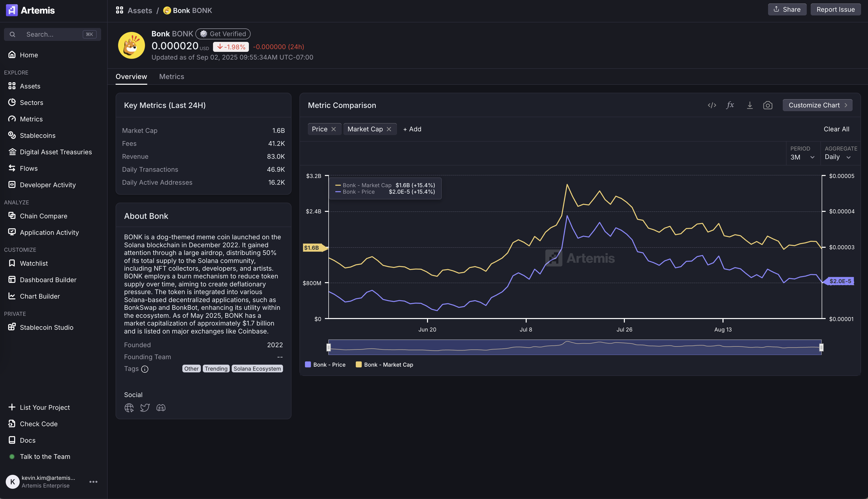Open Dashboard Builder
Viewport: 868px width, 499px height.
pyautogui.click(x=42, y=280)
